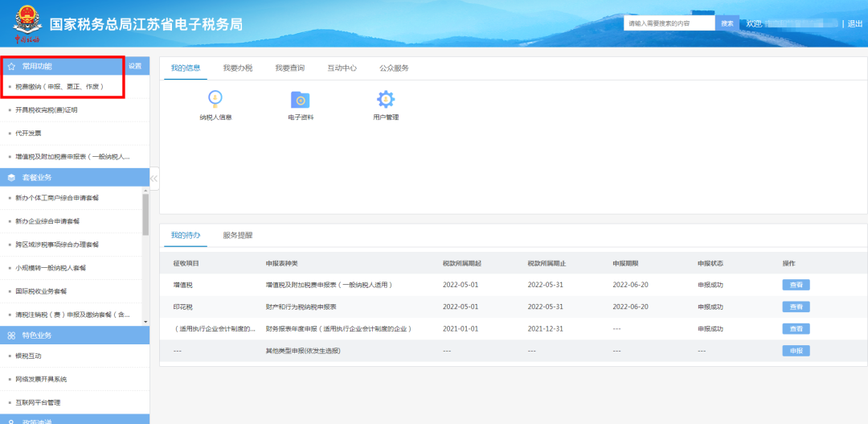
Task: Open 税费缴纳（申报、更正、作废）
Action: tap(59, 86)
